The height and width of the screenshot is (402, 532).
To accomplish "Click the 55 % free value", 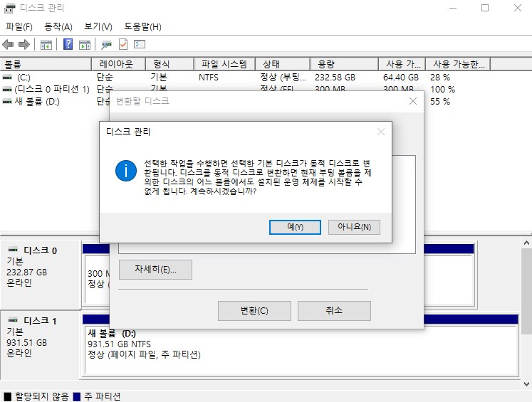I will (x=440, y=101).
